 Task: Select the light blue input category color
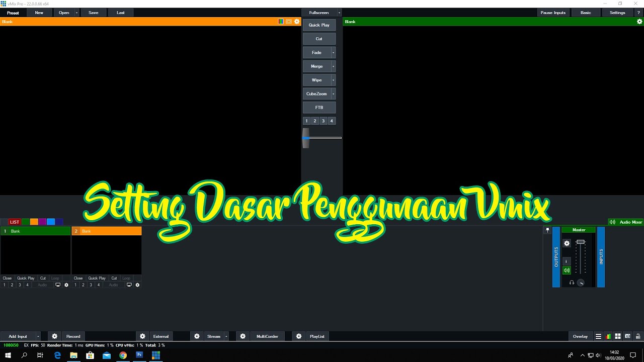click(x=51, y=222)
